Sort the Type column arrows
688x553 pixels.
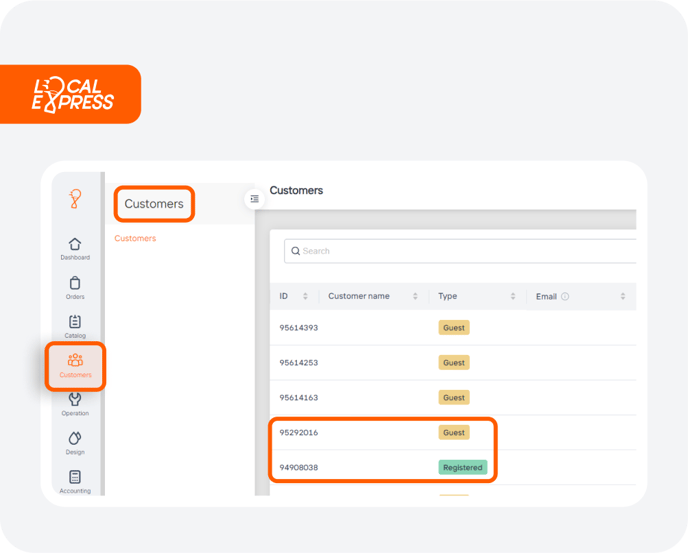513,296
